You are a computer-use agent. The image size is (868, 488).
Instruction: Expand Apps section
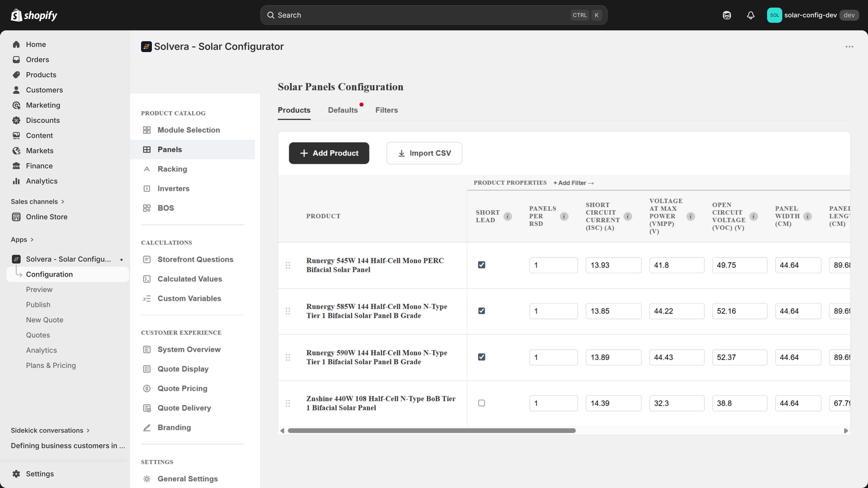(22, 240)
